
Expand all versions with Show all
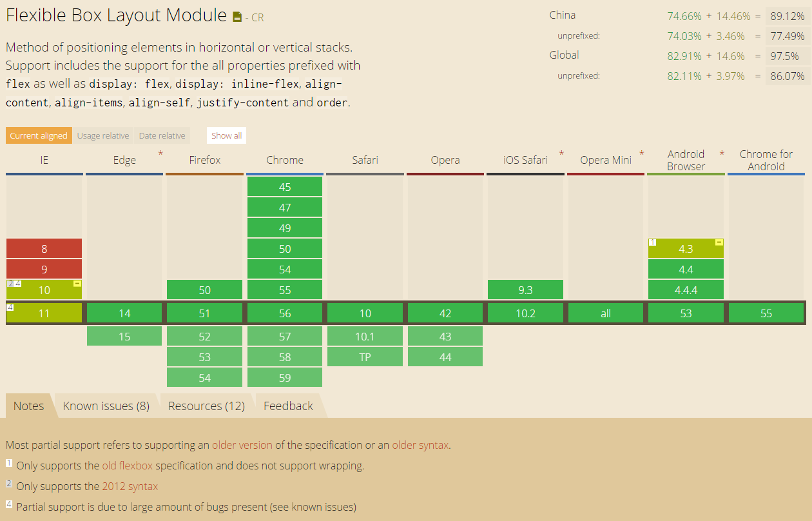click(227, 135)
